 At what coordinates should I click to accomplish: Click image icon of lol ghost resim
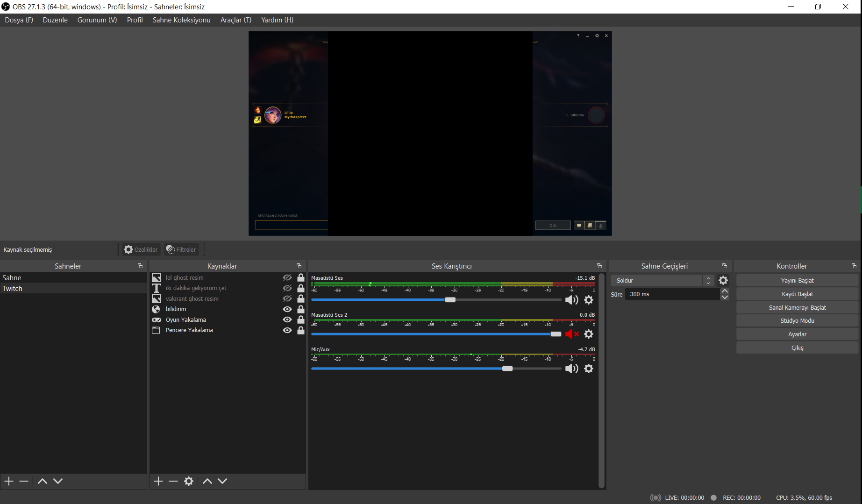[x=157, y=277]
